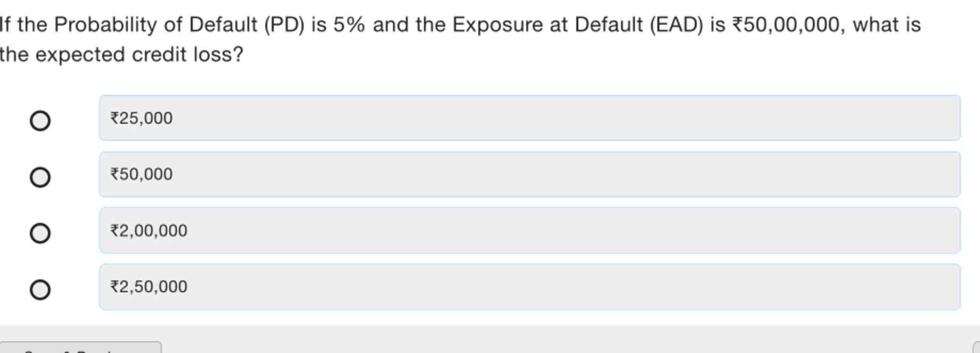Click the '₹2,50,000' text label
980x353 pixels.
pos(149,287)
